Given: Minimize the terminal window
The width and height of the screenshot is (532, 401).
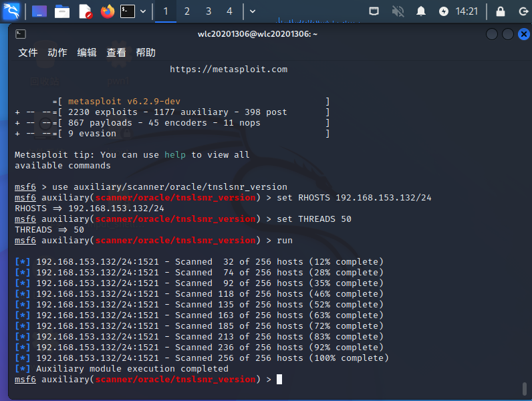Looking at the screenshot, I should tap(492, 34).
